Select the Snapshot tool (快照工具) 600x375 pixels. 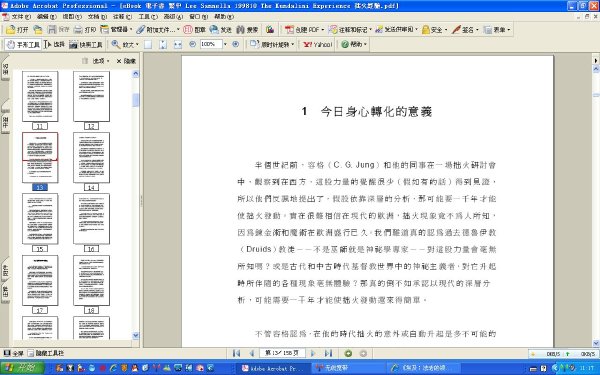(86, 44)
